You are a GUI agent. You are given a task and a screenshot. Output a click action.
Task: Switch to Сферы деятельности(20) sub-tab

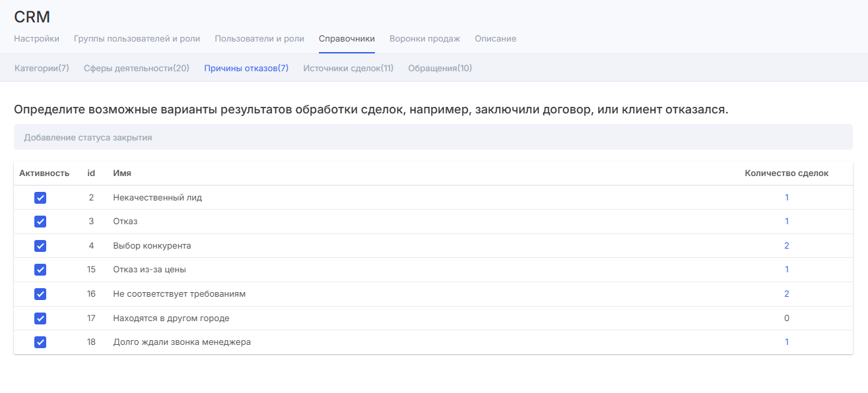[137, 69]
